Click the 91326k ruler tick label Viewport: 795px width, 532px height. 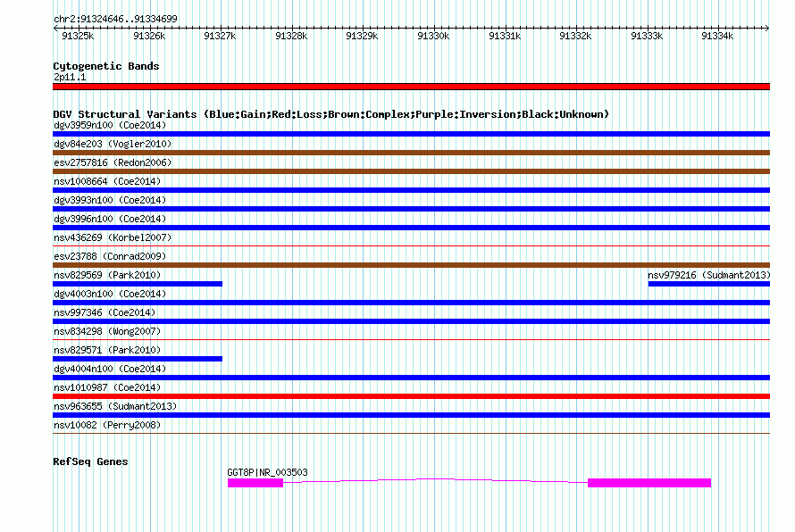149,36
